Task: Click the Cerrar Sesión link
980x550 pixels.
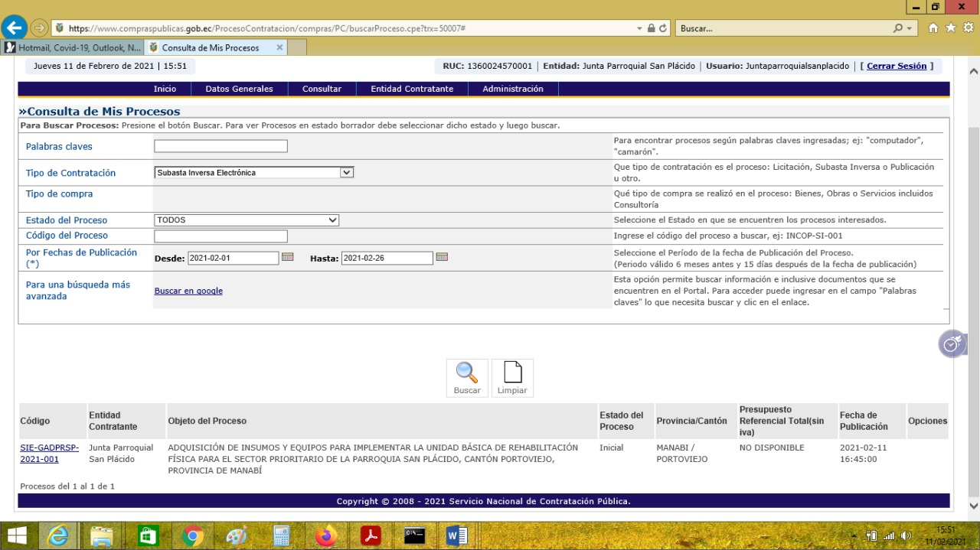Action: [896, 67]
